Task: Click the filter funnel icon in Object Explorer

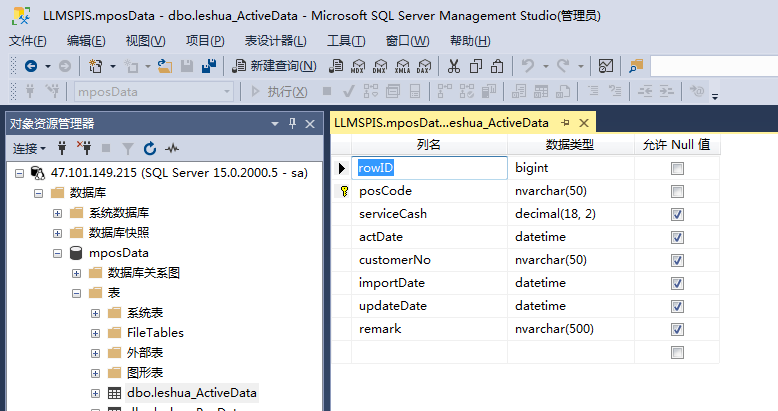Action: (x=128, y=148)
